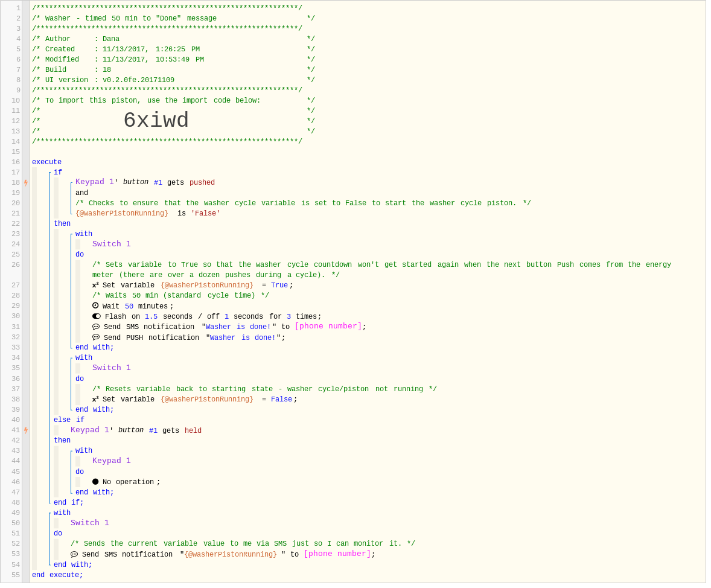
Task: Select Keypad 1 device in the pushed condition
Action: pyautogui.click(x=94, y=182)
